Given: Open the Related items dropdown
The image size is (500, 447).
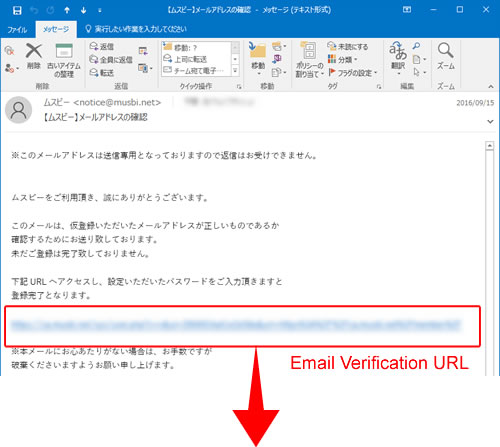Looking at the screenshot, I should pos(420,60).
